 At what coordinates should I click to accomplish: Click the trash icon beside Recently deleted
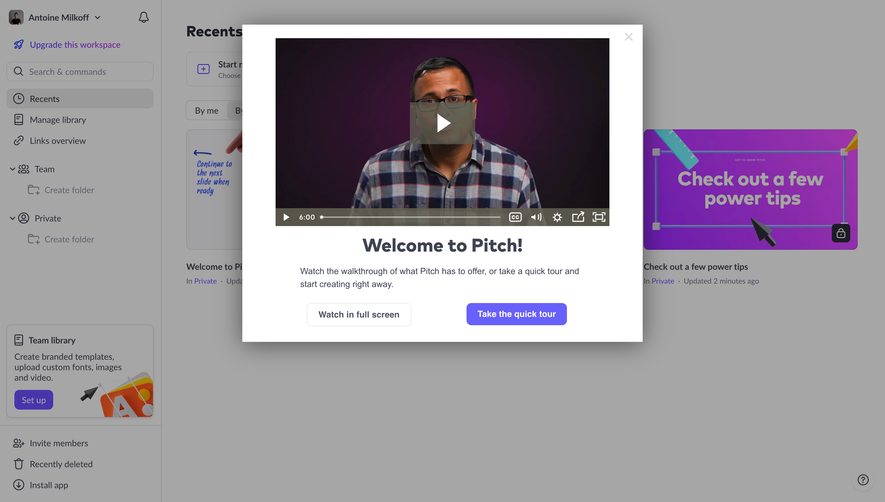click(19, 464)
